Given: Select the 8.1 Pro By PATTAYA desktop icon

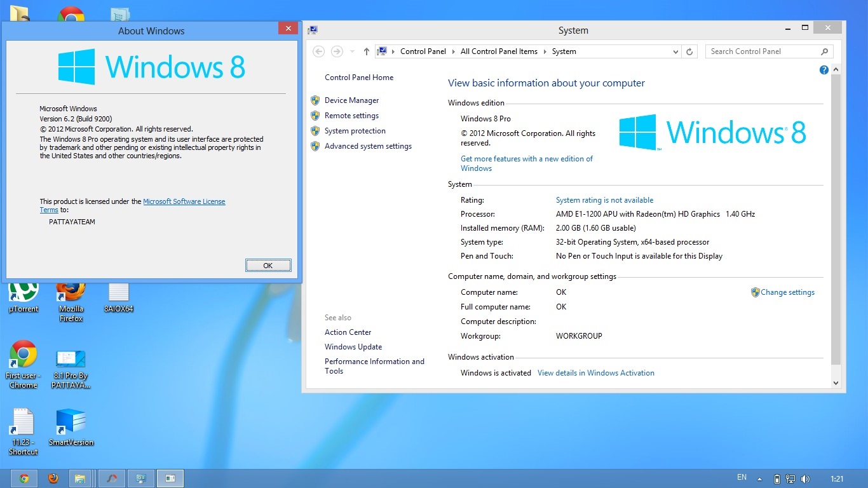Looking at the screenshot, I should 71,368.
